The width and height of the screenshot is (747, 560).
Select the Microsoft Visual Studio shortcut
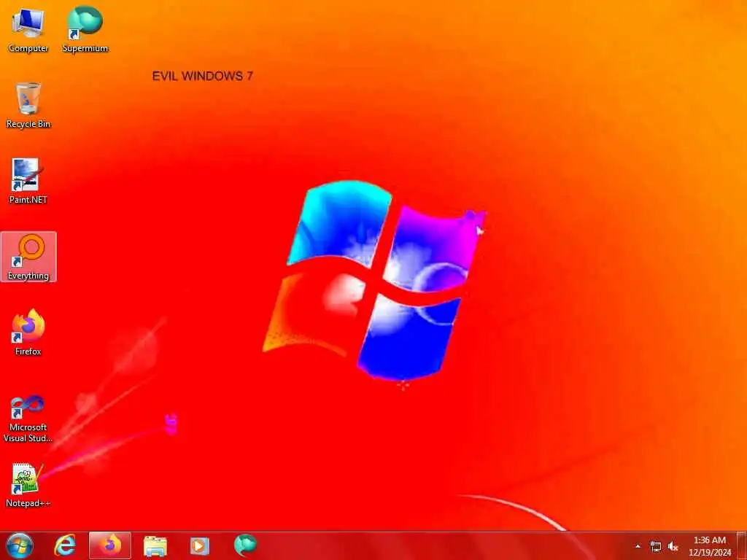pos(28,419)
